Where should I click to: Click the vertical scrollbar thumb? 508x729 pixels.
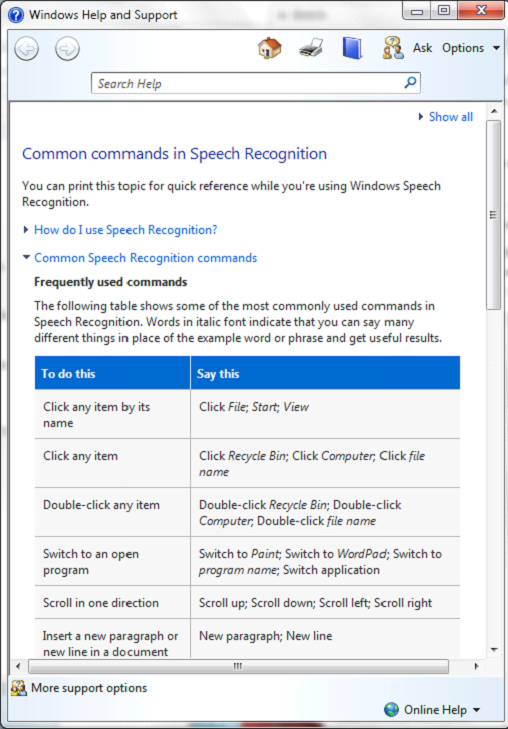(x=494, y=215)
